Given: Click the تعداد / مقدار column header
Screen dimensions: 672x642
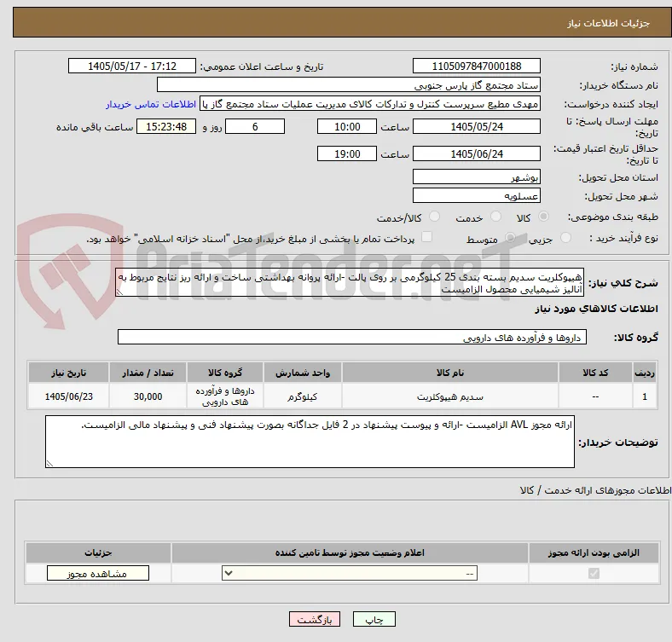Looking at the screenshot, I should coord(148,373).
